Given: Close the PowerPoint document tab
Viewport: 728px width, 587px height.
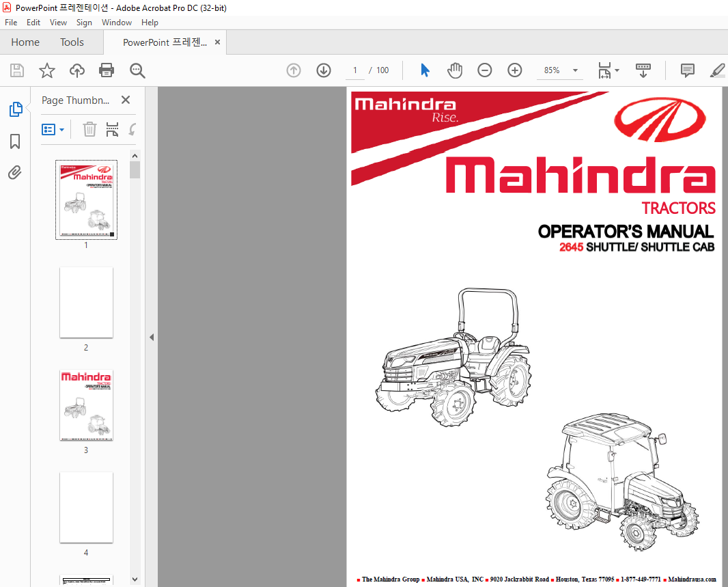Looking at the screenshot, I should pyautogui.click(x=217, y=42).
